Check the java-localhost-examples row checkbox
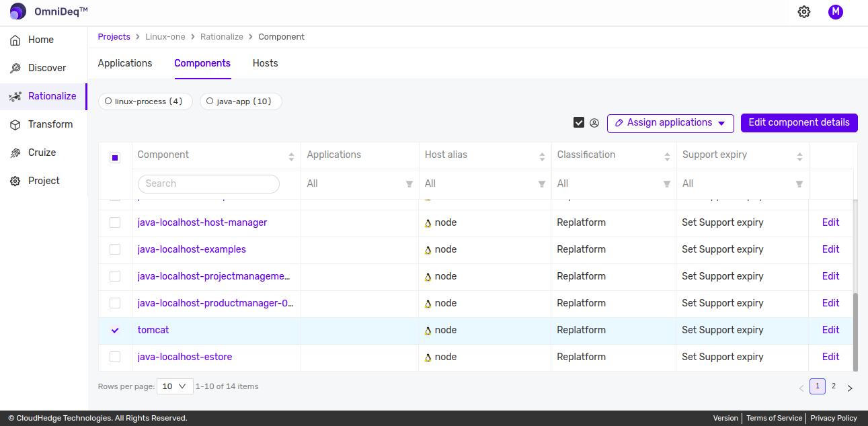This screenshot has width=868, height=426. pos(115,249)
